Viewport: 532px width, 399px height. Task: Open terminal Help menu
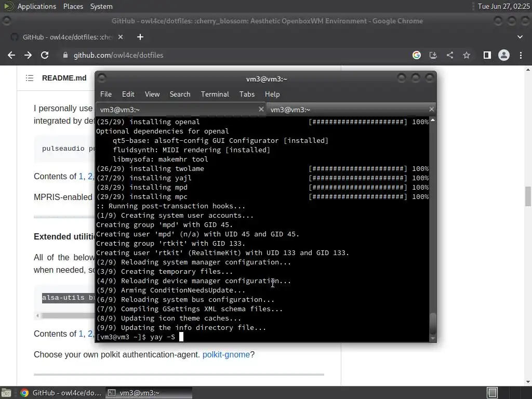click(x=272, y=95)
